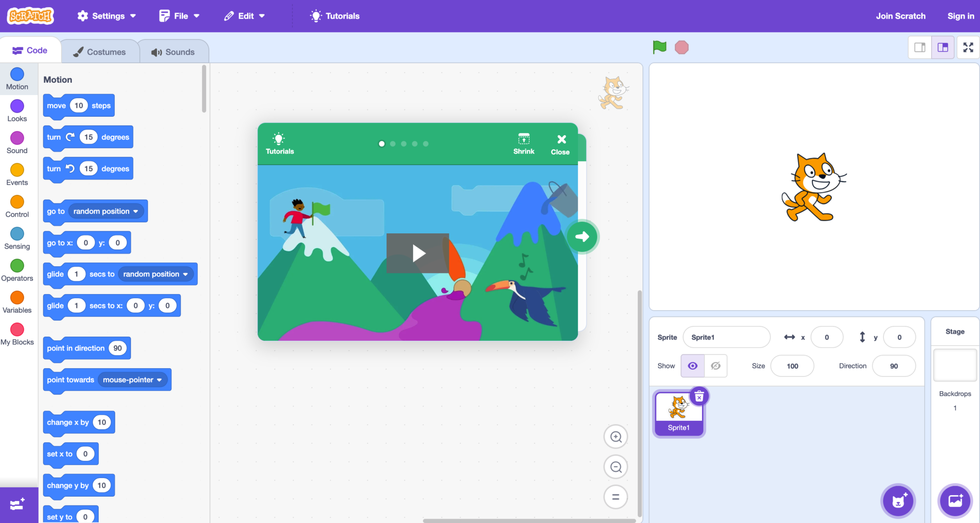Open the File menu dropdown
The width and height of the screenshot is (980, 523).
point(179,16)
